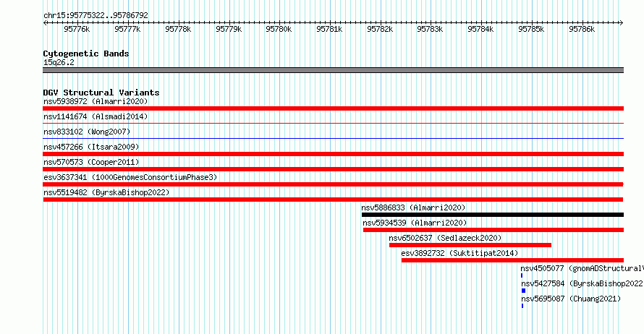Click the red bar under nsv457266

point(333,154)
